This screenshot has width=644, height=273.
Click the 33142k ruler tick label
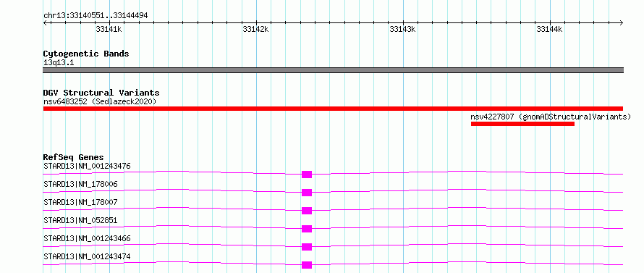point(256,29)
